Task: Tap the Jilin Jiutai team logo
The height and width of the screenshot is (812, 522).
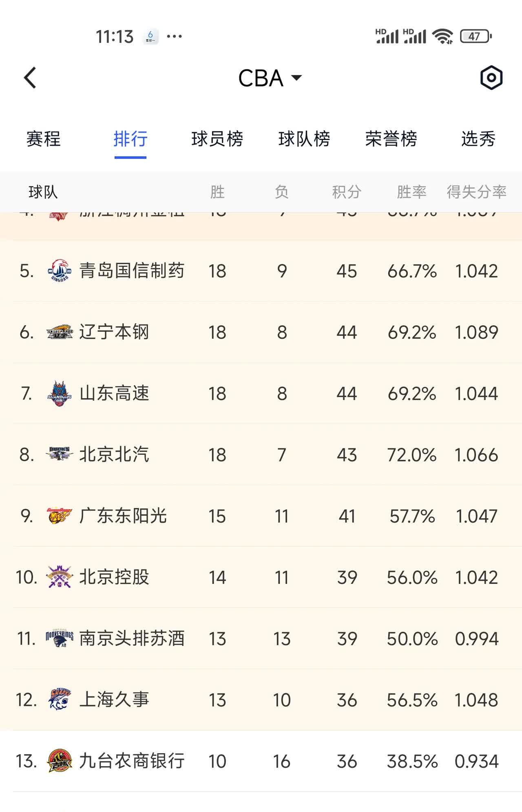Action: (x=60, y=761)
